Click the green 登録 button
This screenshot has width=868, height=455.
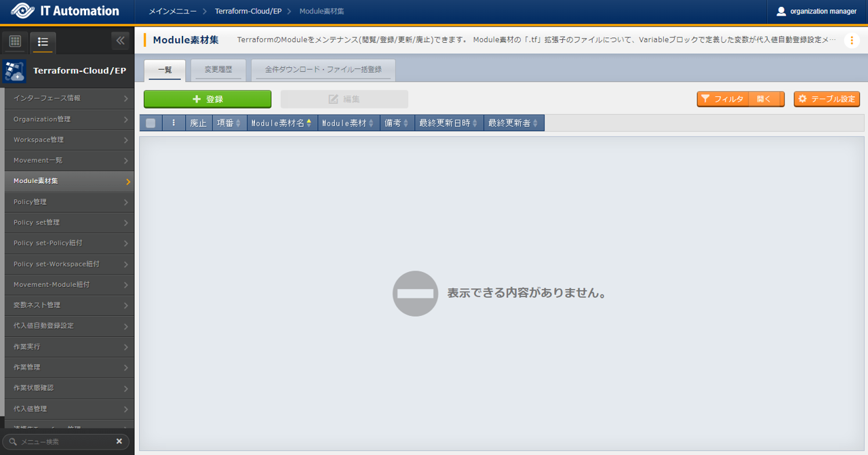click(x=207, y=99)
